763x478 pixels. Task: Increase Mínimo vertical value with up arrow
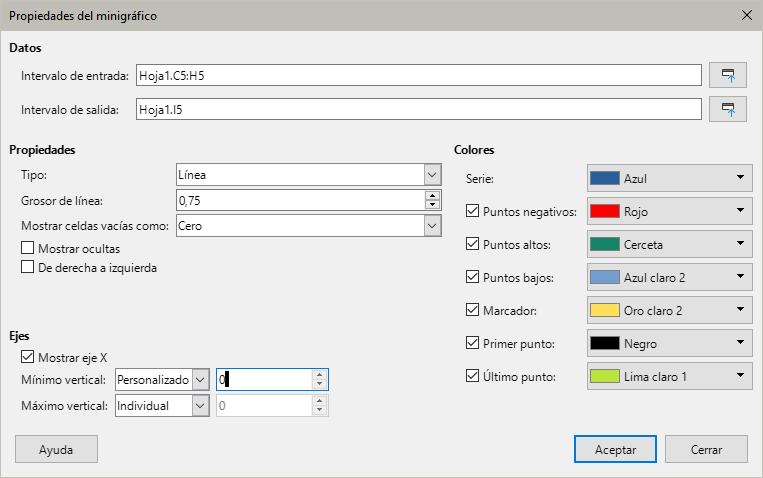319,375
